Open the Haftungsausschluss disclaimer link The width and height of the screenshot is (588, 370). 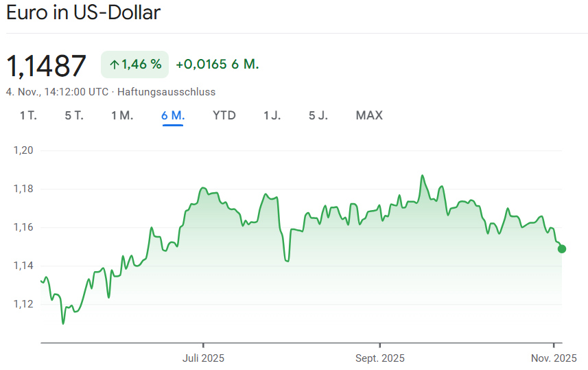(167, 91)
